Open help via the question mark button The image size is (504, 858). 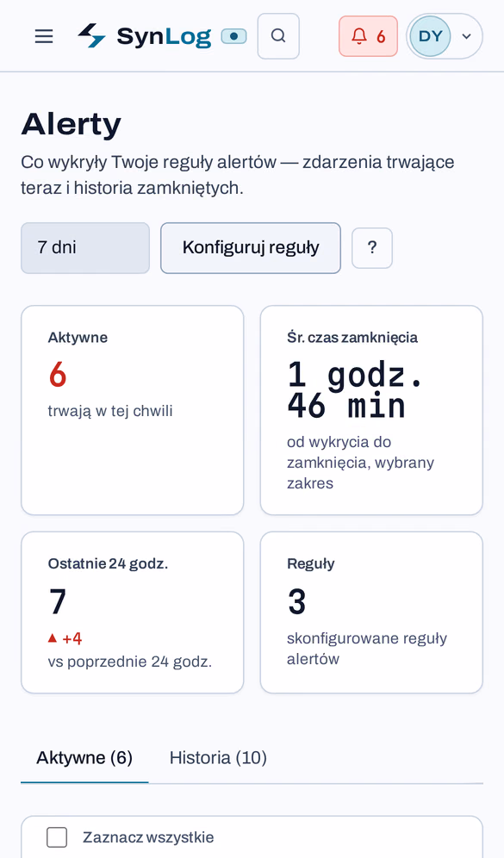pyautogui.click(x=372, y=248)
